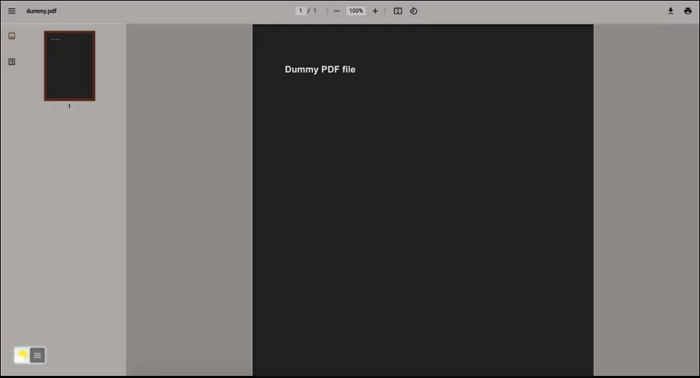Print the document with the printer icon
This screenshot has height=378, width=700.
(688, 11)
